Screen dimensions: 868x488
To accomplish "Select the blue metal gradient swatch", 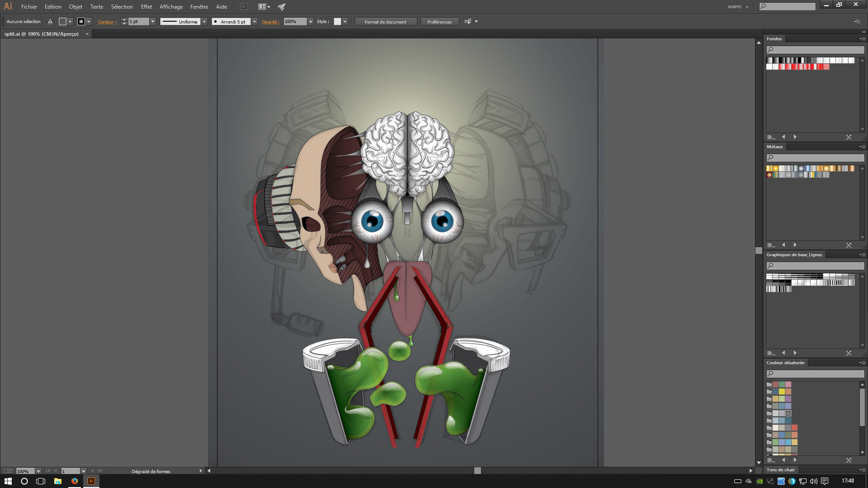I will tap(807, 169).
